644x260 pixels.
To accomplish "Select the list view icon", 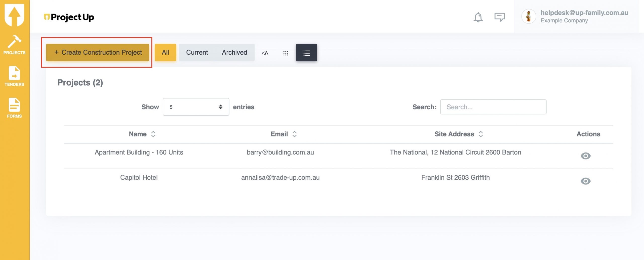I will click(306, 53).
